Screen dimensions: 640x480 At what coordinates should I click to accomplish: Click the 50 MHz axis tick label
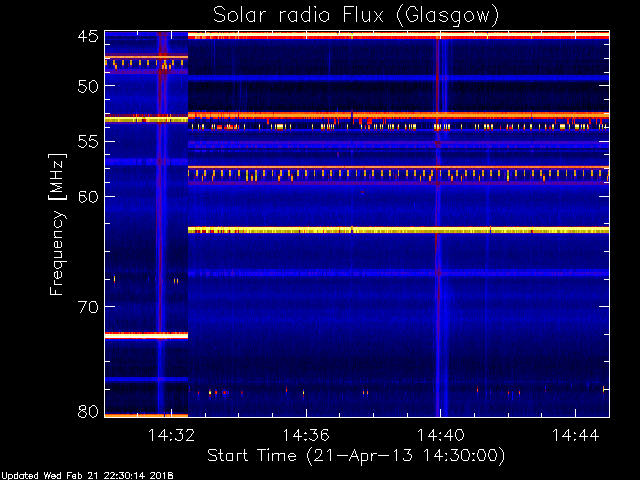(x=88, y=86)
